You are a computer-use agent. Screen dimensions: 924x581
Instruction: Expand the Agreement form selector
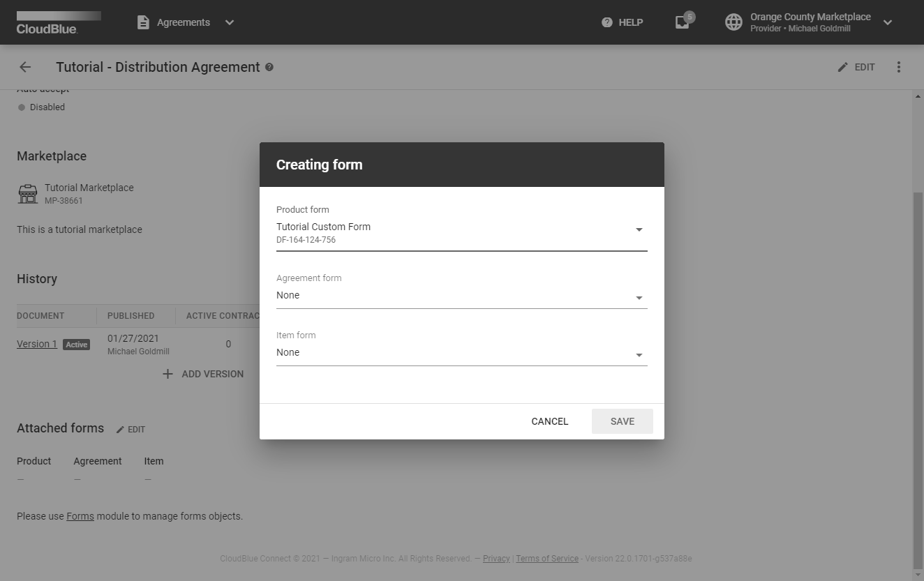638,296
